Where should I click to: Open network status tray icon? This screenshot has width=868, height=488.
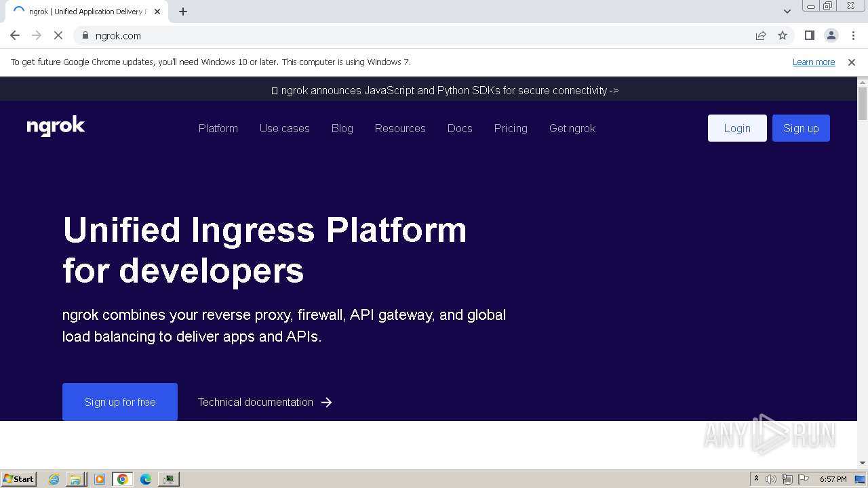point(787,479)
